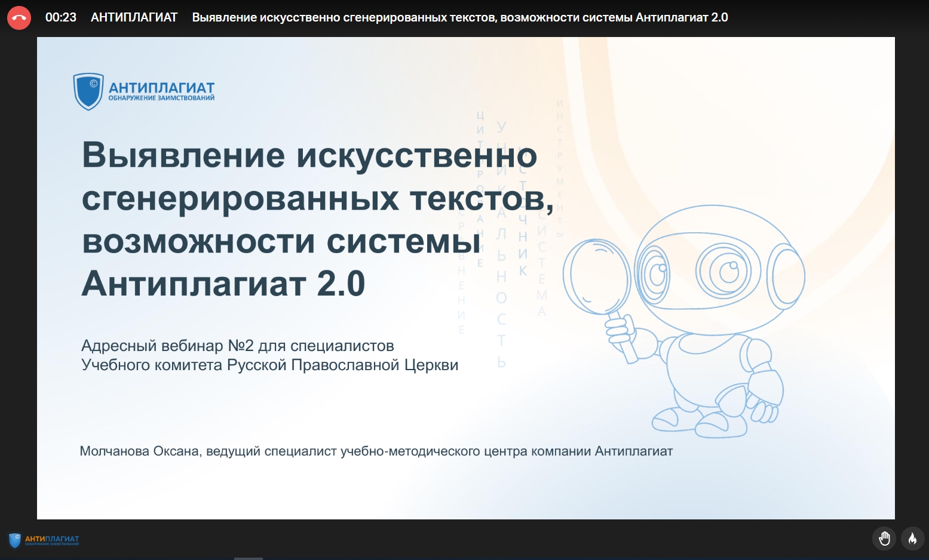Click the red hang-up call button
929x560 pixels.
[19, 18]
